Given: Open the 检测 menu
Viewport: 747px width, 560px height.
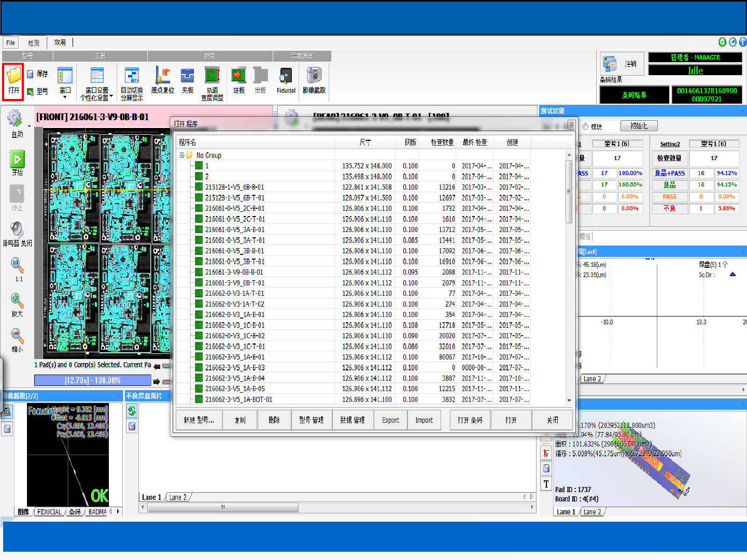Looking at the screenshot, I should click(34, 42).
